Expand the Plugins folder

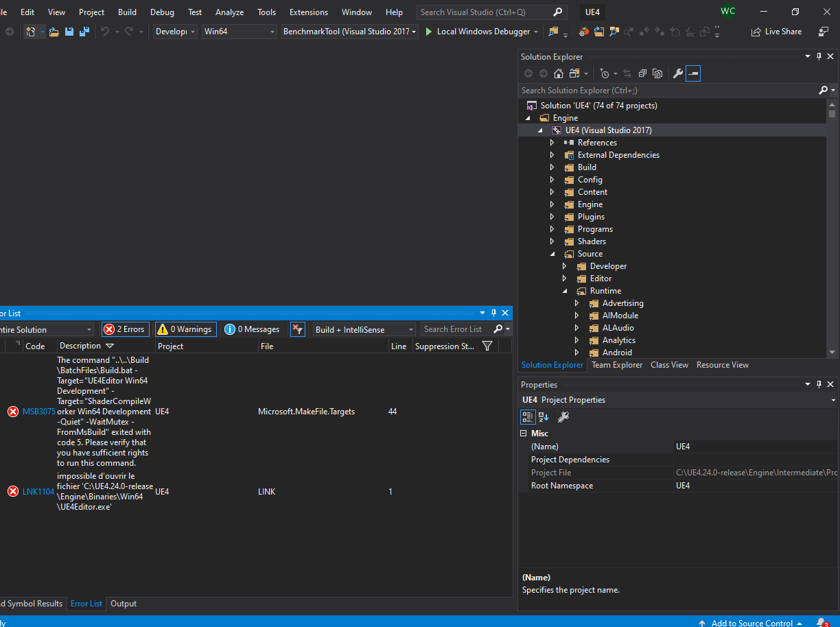pos(552,217)
